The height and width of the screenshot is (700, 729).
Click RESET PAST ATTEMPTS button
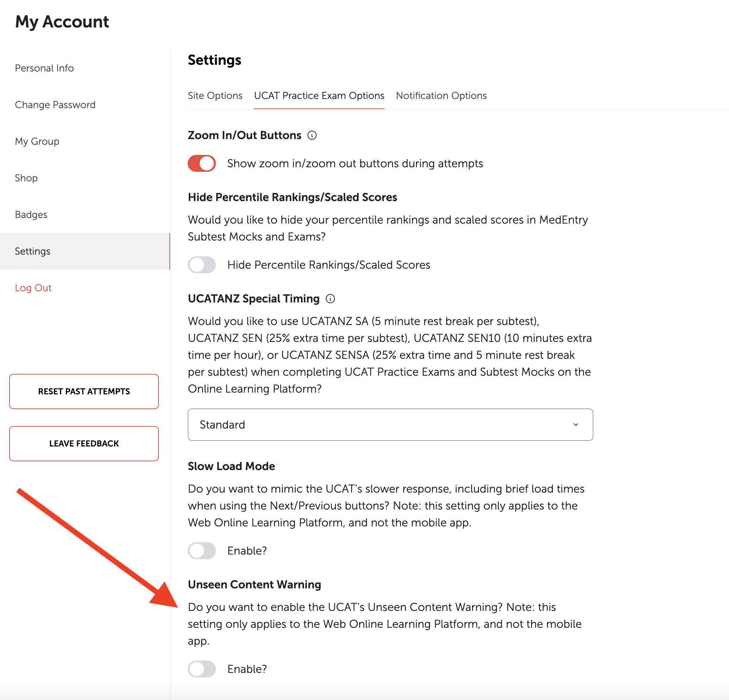84,391
